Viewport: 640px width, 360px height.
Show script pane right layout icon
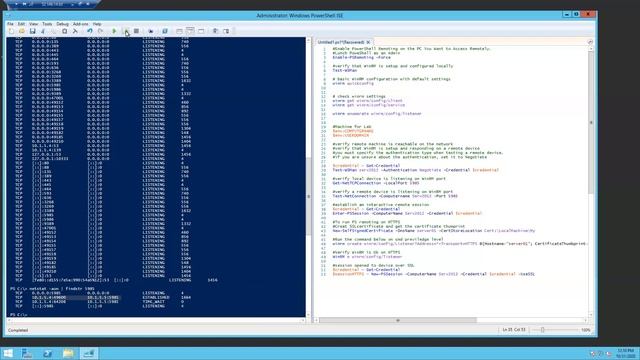pos(190,31)
